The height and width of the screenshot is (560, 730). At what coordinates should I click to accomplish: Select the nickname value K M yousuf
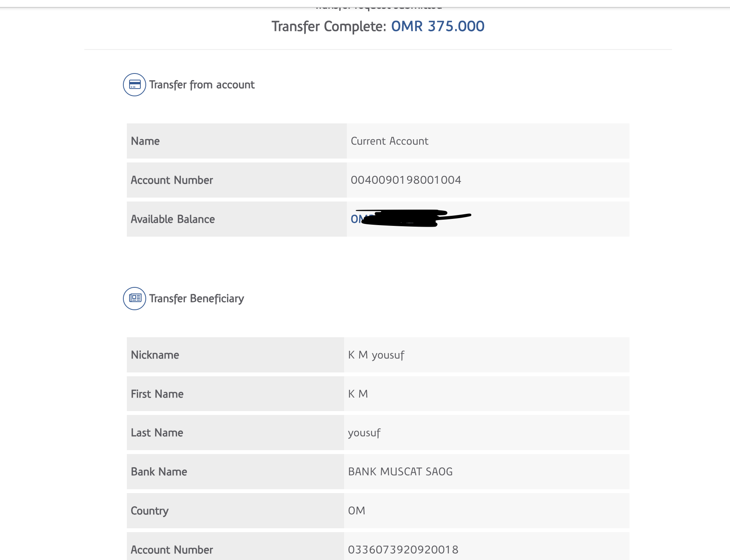(376, 355)
